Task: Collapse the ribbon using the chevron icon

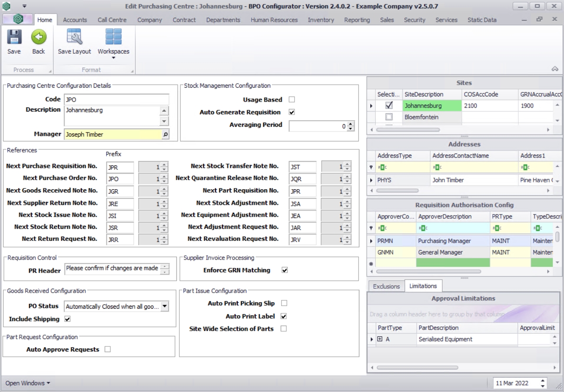Action: coord(554,69)
